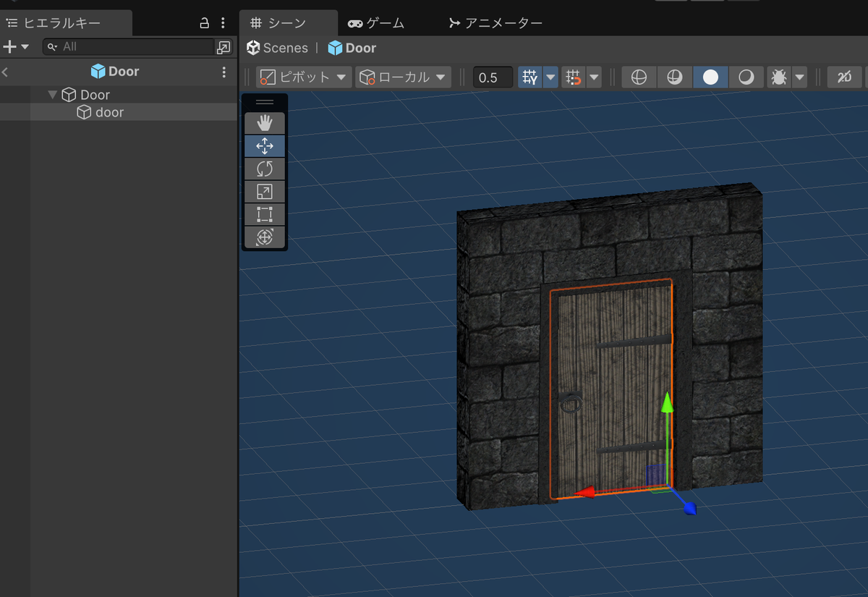Switch to the アニメーター tab
This screenshot has width=868, height=597.
click(495, 23)
